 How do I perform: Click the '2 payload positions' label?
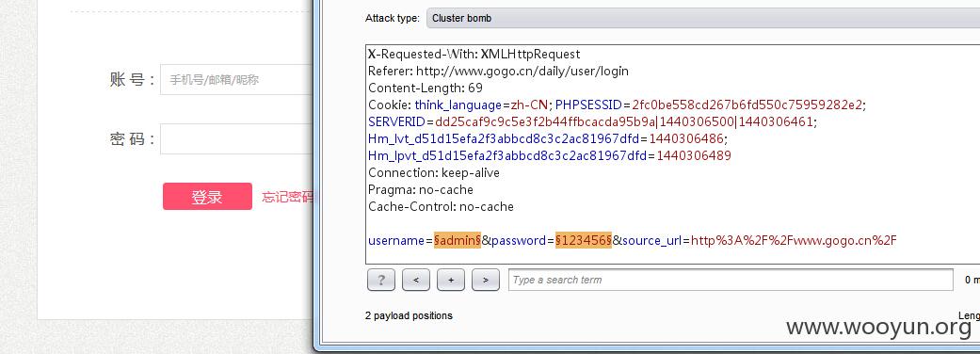tap(409, 315)
